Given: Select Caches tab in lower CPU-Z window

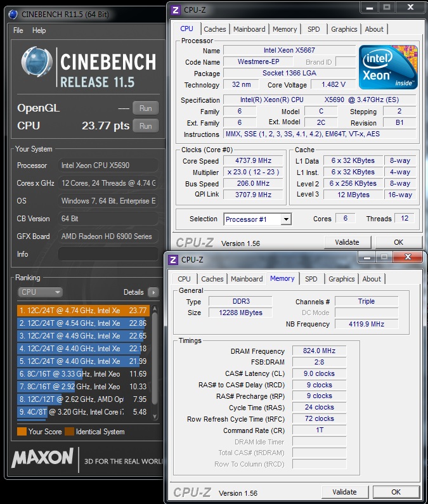Looking at the screenshot, I should (x=212, y=279).
